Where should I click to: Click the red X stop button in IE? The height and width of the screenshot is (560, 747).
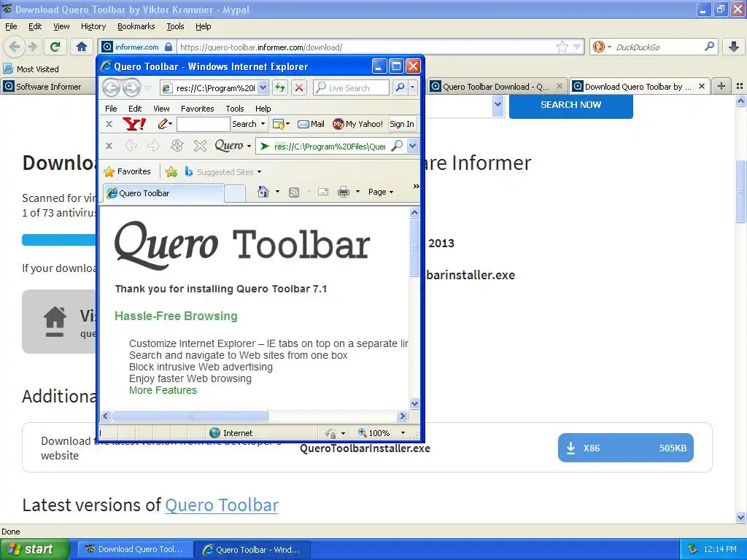[298, 87]
